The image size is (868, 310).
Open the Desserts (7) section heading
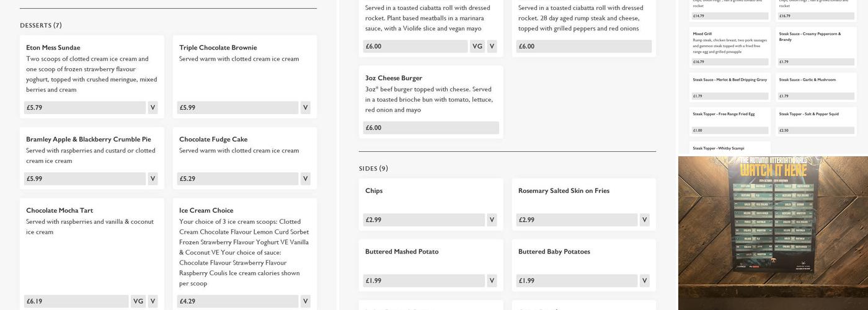click(x=41, y=25)
